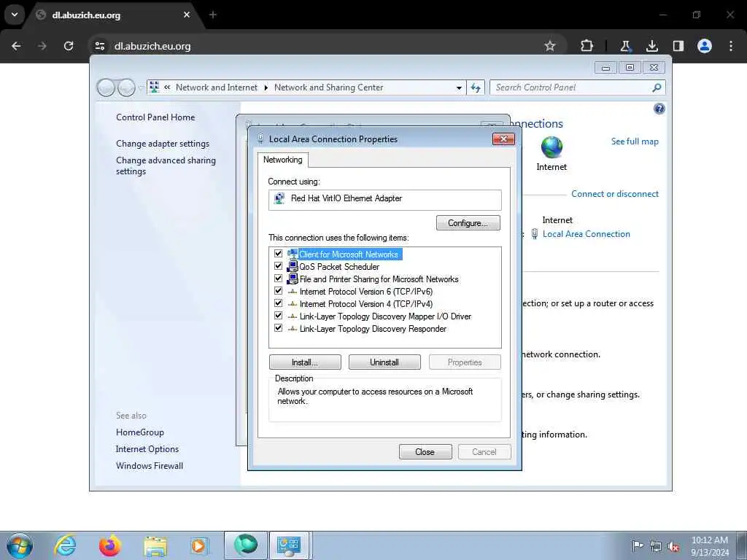Click Network and Sharing Center breadcrumb

(x=329, y=87)
